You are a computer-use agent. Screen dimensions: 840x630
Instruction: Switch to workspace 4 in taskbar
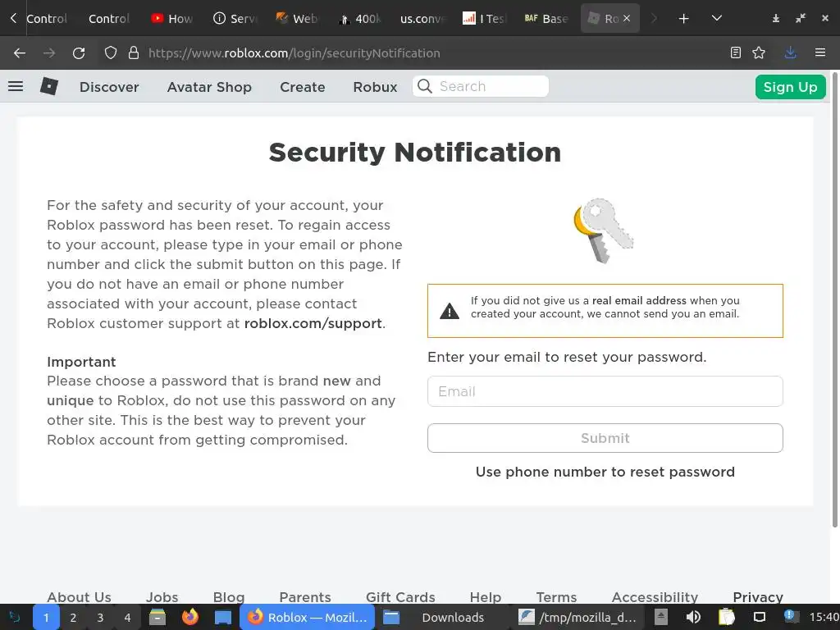point(127,618)
